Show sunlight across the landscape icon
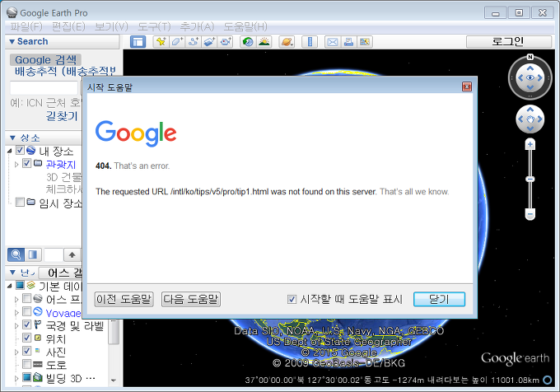Viewport: 560px width, 392px height. click(264, 42)
